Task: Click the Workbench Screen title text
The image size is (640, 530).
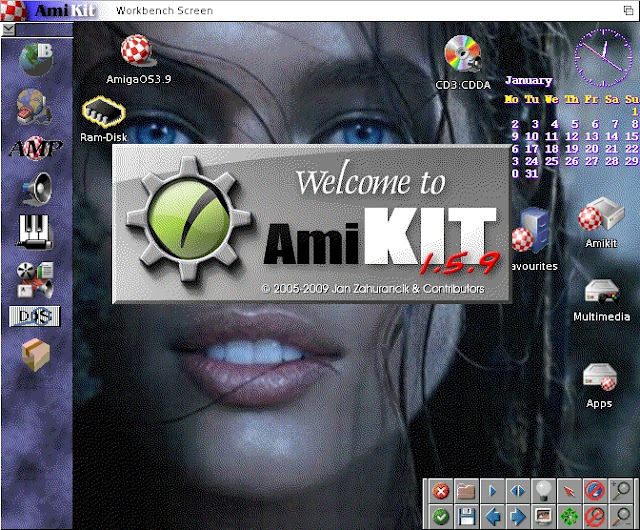Action: point(164,11)
